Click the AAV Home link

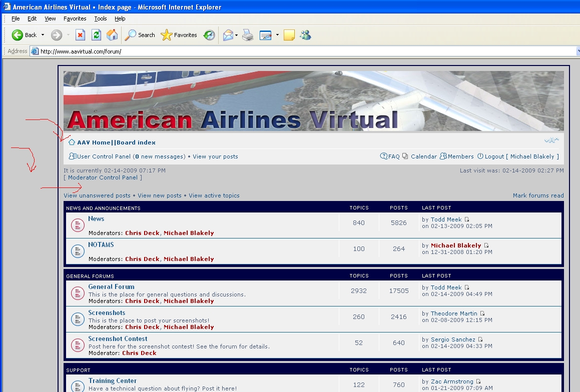94,142
